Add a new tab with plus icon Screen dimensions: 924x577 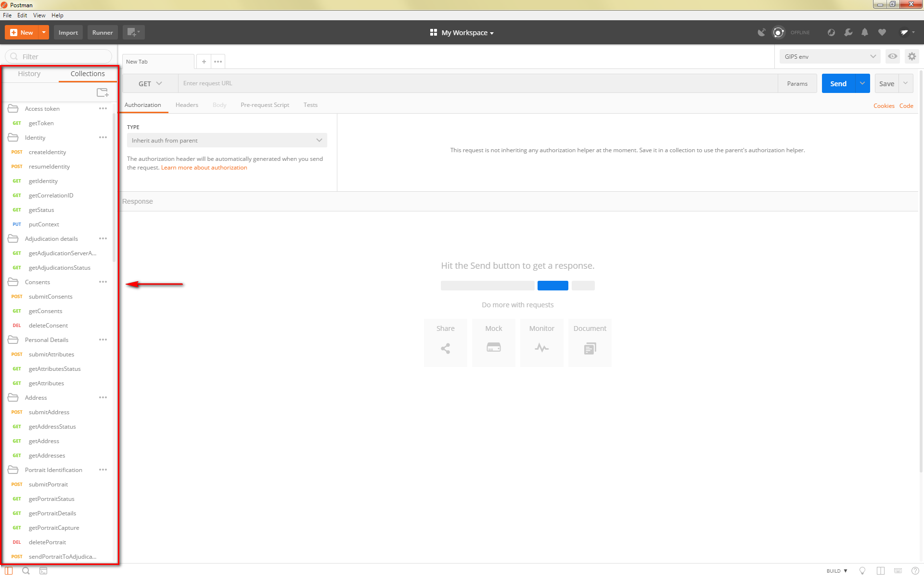[x=204, y=62]
